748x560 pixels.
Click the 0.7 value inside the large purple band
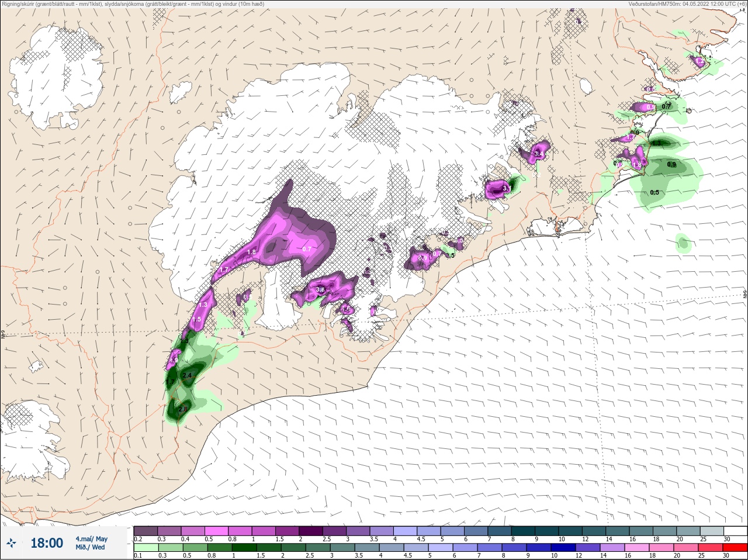307,249
